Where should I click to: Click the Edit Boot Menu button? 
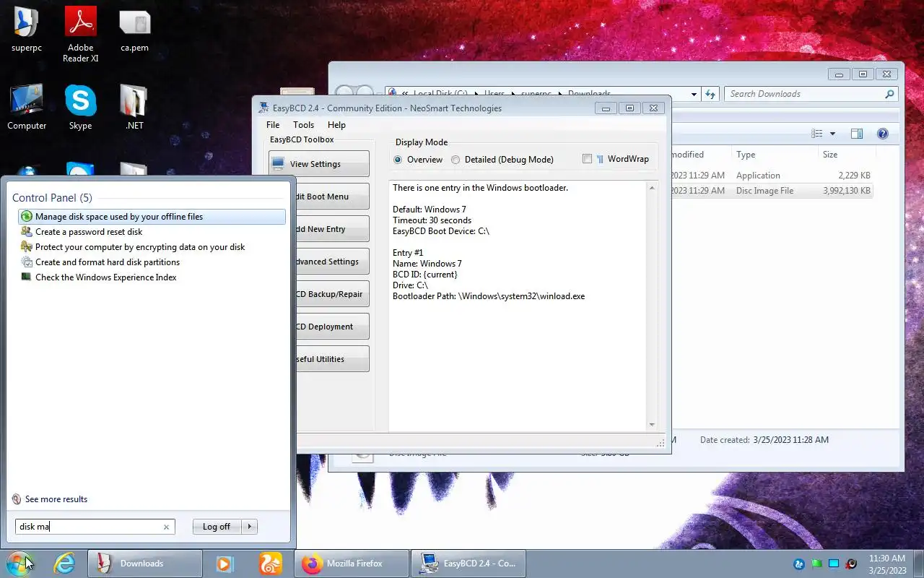332,197
